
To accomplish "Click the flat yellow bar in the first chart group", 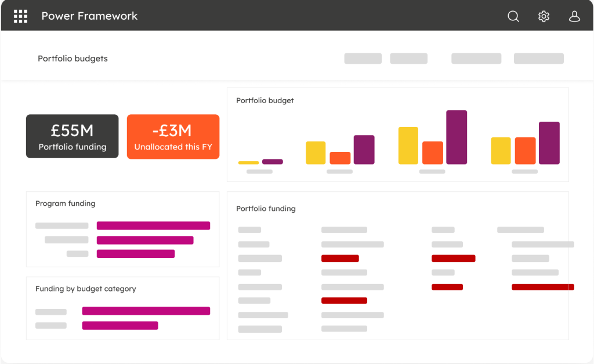I will click(248, 163).
